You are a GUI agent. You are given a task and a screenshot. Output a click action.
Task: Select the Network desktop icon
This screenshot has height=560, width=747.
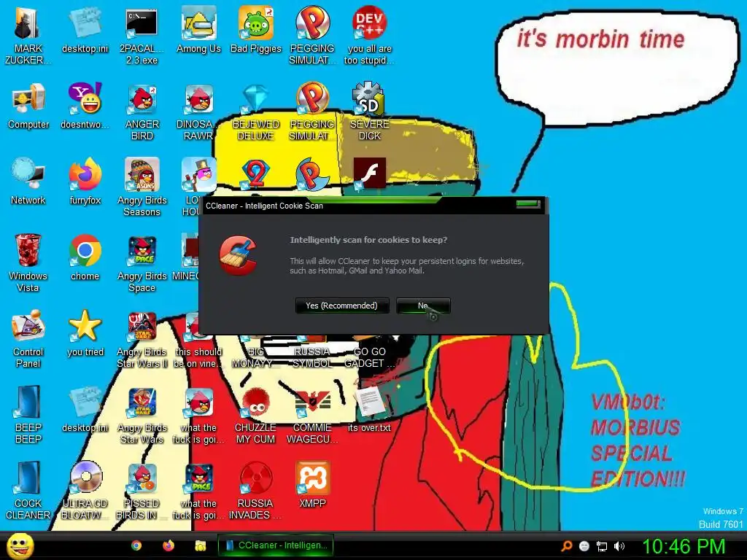[x=28, y=182]
